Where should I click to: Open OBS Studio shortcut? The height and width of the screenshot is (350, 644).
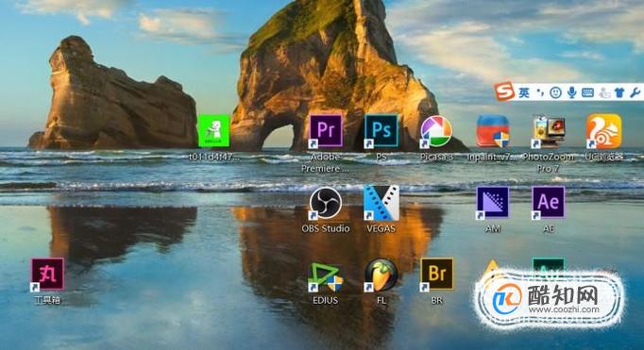(x=326, y=203)
